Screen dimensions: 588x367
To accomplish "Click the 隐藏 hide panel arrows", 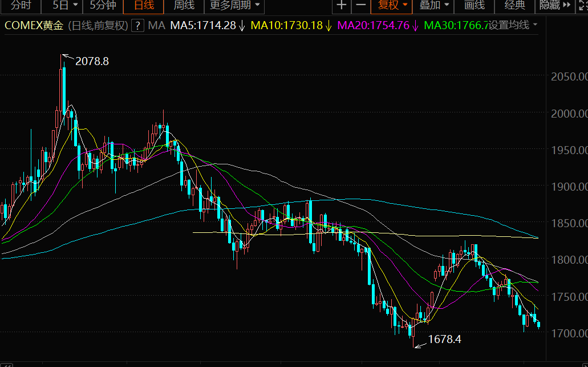I will point(555,6).
